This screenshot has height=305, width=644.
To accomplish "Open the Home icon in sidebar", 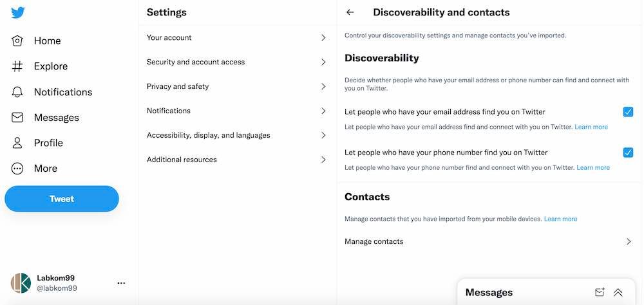I will tap(17, 41).
